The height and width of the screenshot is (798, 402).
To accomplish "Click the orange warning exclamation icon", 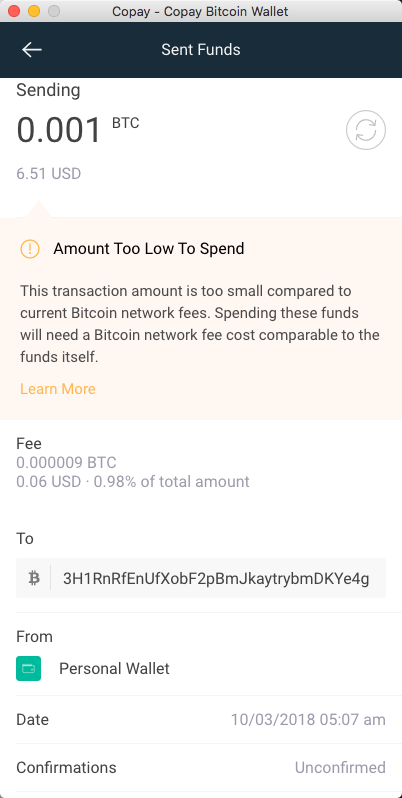I will pos(30,249).
